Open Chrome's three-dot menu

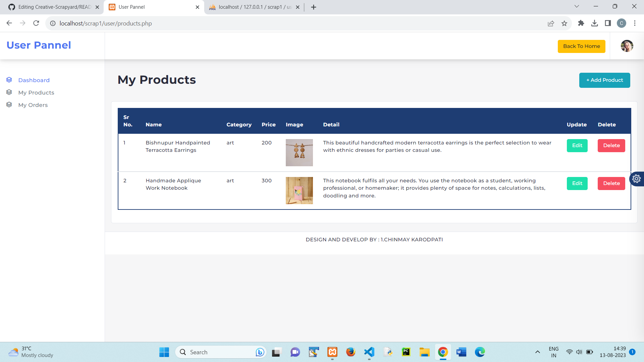tap(635, 23)
